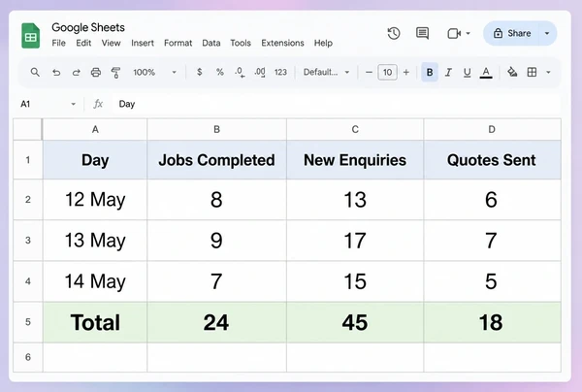Select the paint format roller icon

point(115,73)
